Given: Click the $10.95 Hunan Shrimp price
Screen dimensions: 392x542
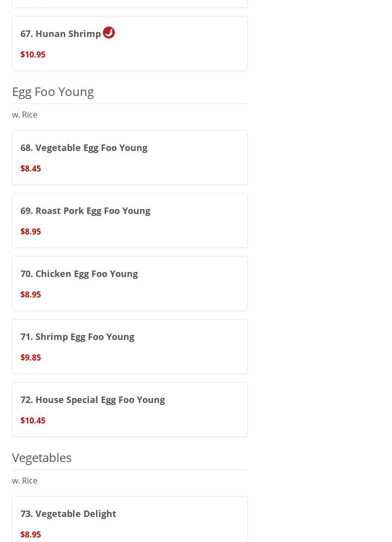Looking at the screenshot, I should tap(33, 54).
